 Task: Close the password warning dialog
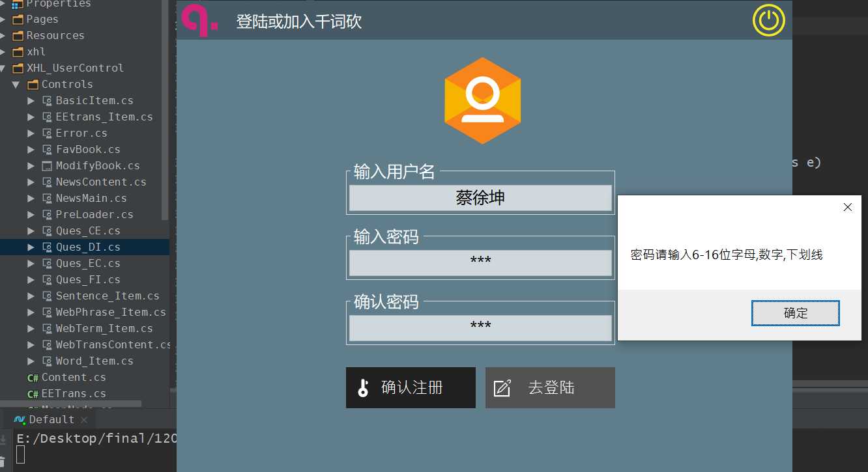[x=847, y=207]
